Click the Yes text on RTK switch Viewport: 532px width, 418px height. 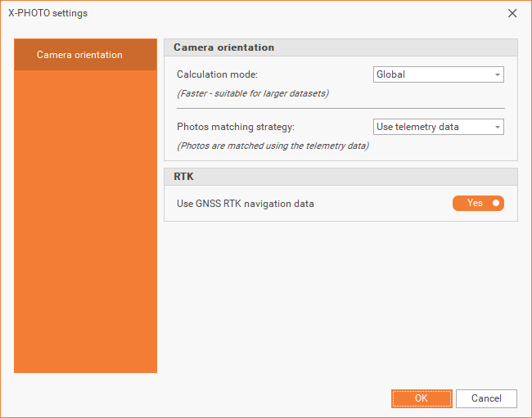tap(475, 203)
